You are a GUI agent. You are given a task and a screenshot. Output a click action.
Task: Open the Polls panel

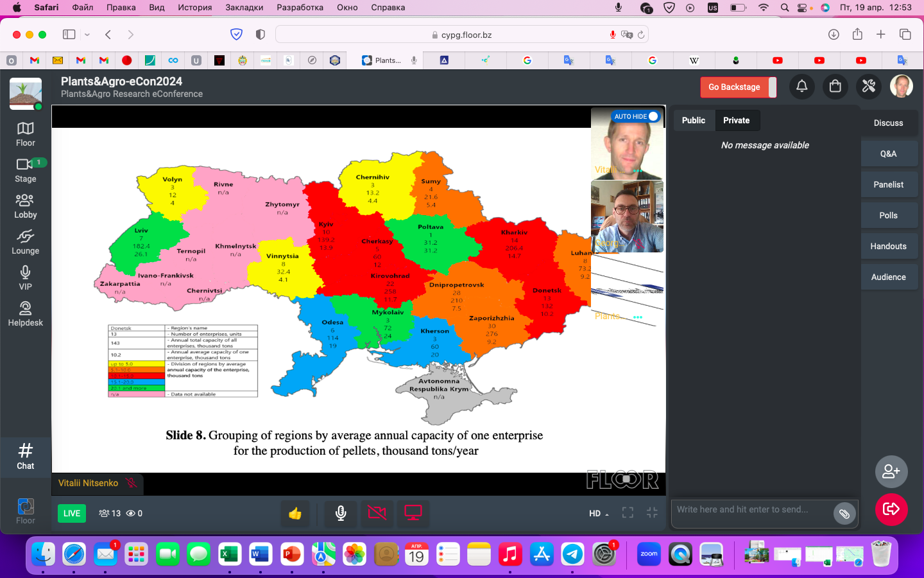pyautogui.click(x=888, y=215)
